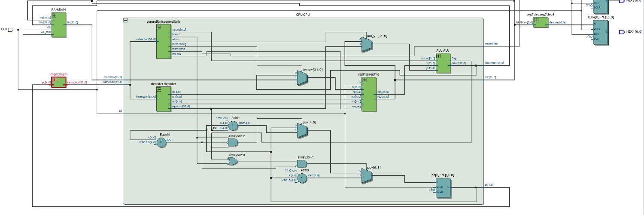Viewport: 644px width, 215px height.
Task: Select the alu_y~[31..0] multiplexer symbol
Action: [366, 44]
